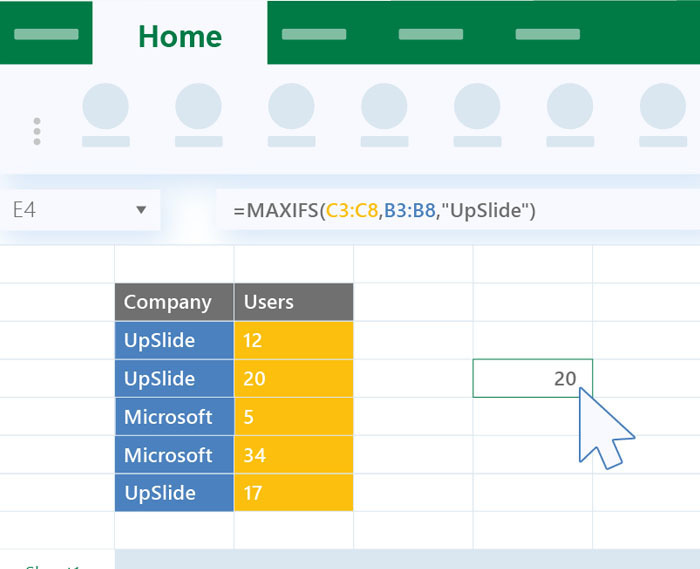Click the fourth circular ribbon icon from left
This screenshot has height=569, width=700.
(384, 108)
